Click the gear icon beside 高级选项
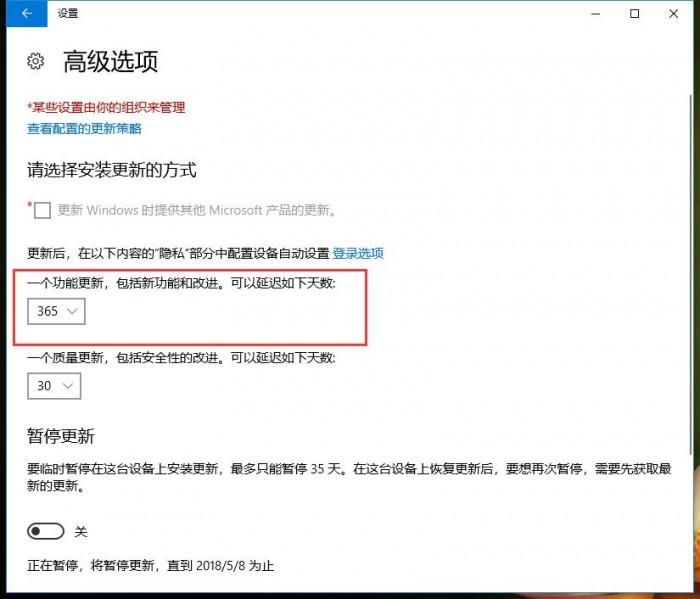 tap(36, 61)
